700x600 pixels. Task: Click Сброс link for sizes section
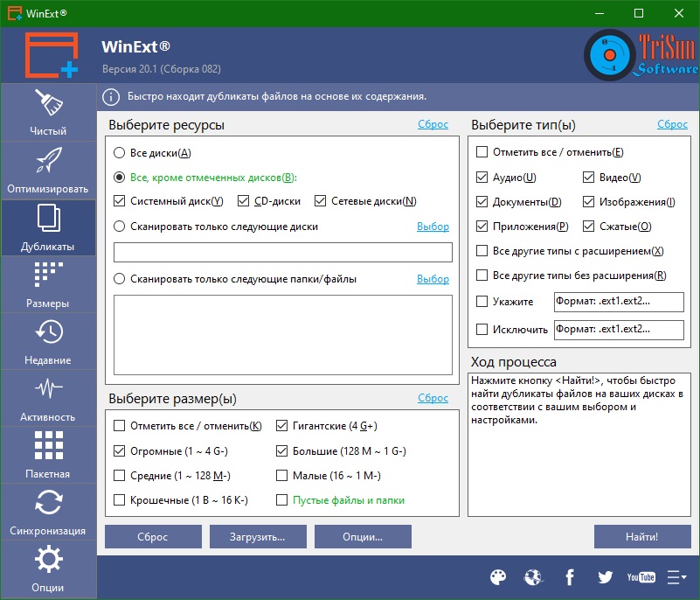(433, 398)
